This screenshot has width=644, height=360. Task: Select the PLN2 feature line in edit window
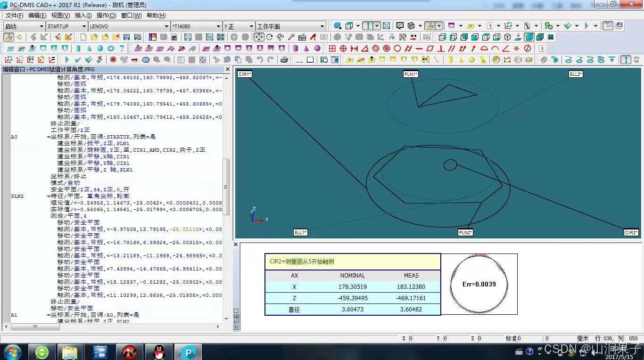click(x=70, y=196)
